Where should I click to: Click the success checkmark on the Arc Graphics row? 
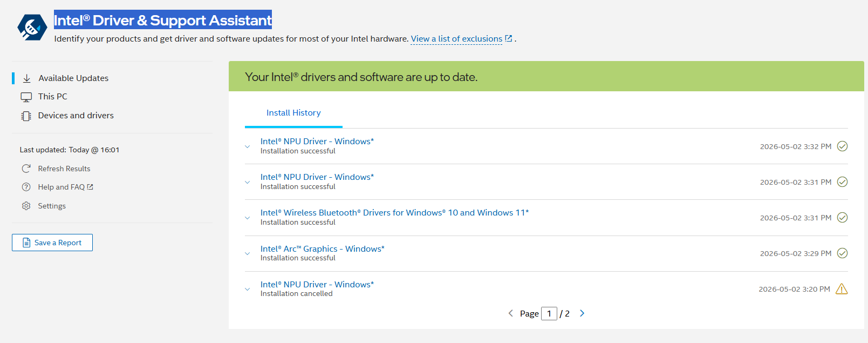(842, 253)
